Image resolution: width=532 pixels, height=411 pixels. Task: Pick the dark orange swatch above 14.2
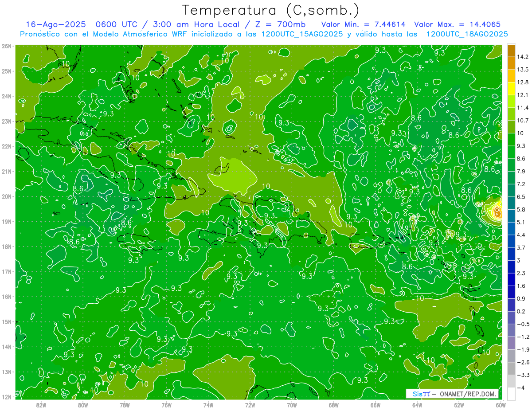tap(511, 51)
